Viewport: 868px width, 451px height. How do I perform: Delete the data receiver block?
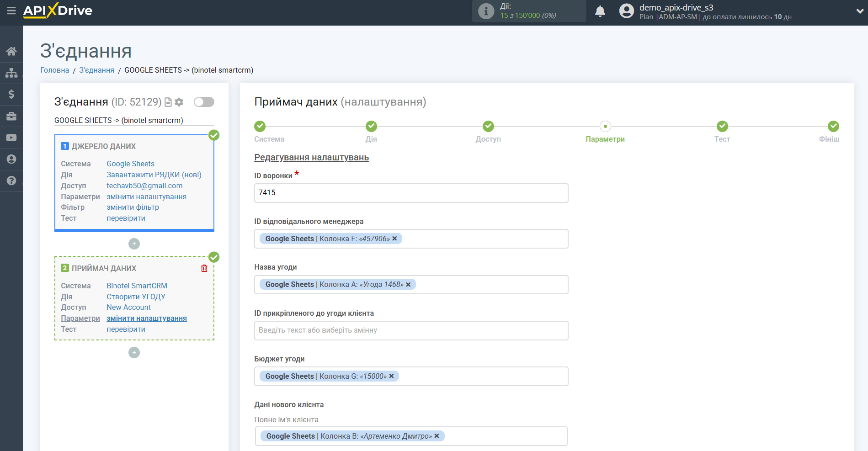coord(204,269)
